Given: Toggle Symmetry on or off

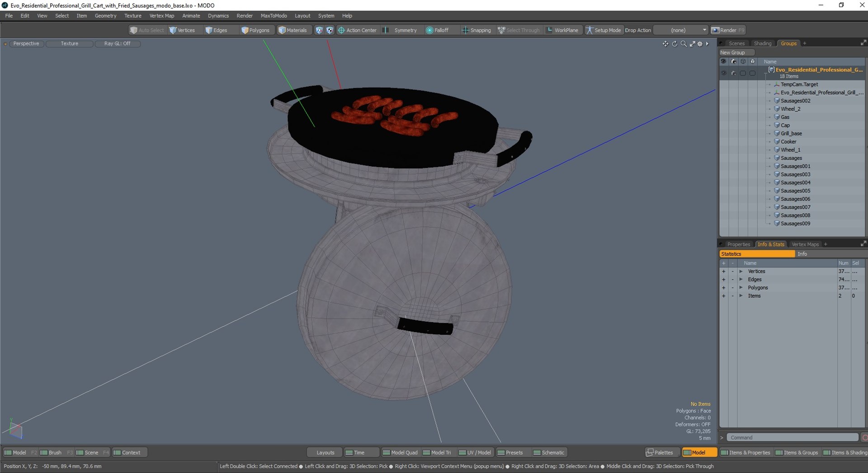Looking at the screenshot, I should (400, 30).
